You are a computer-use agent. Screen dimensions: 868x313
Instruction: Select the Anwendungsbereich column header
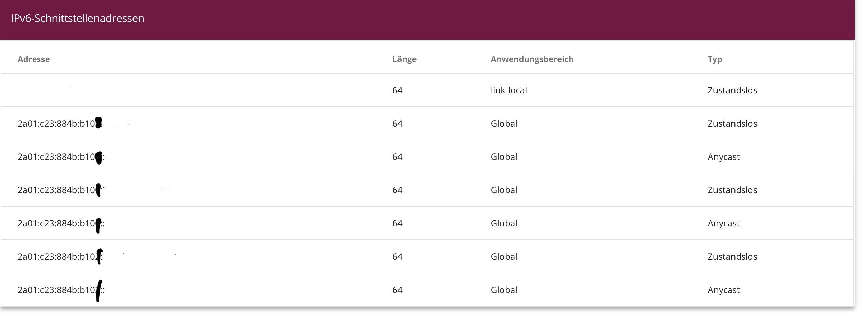click(532, 59)
